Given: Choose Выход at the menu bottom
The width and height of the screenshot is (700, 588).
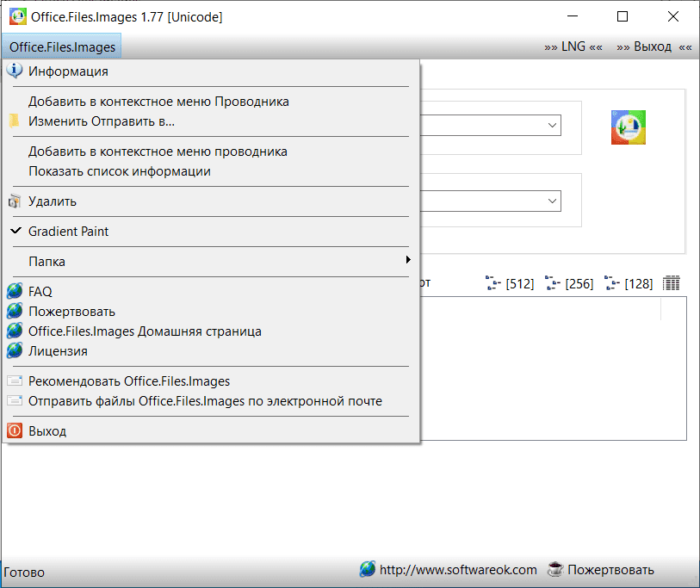Looking at the screenshot, I should [x=211, y=431].
